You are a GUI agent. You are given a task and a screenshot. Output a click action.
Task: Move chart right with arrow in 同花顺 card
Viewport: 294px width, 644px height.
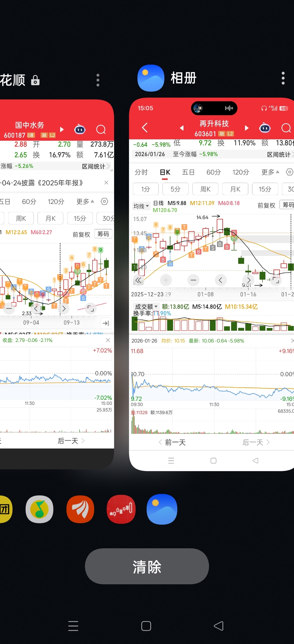[64, 309]
